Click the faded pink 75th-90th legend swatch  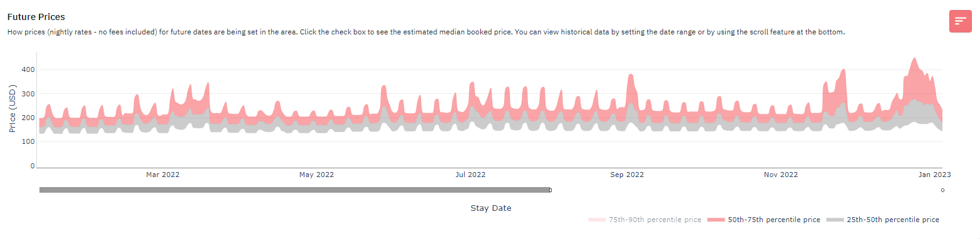pyautogui.click(x=597, y=220)
